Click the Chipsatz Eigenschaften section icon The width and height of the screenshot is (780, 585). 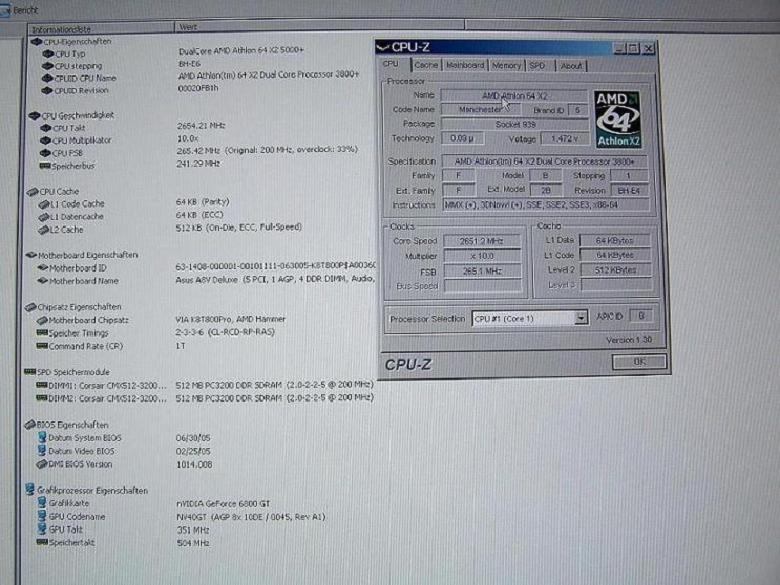coord(30,307)
